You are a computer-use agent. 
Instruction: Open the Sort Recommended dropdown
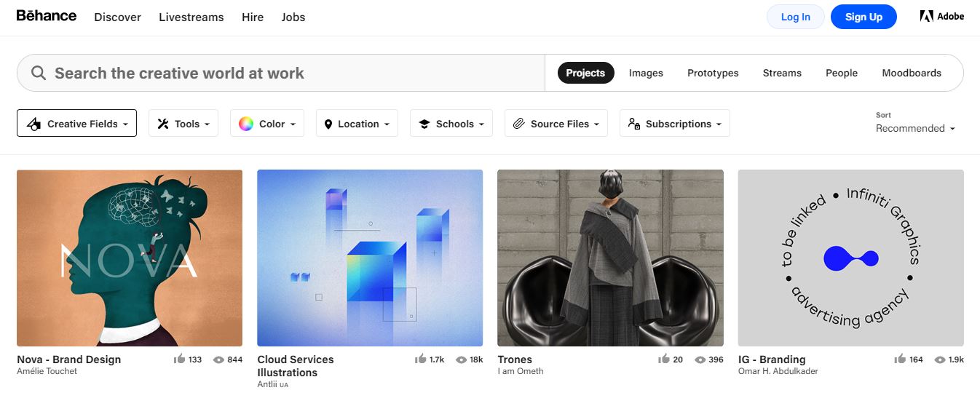[x=915, y=128]
